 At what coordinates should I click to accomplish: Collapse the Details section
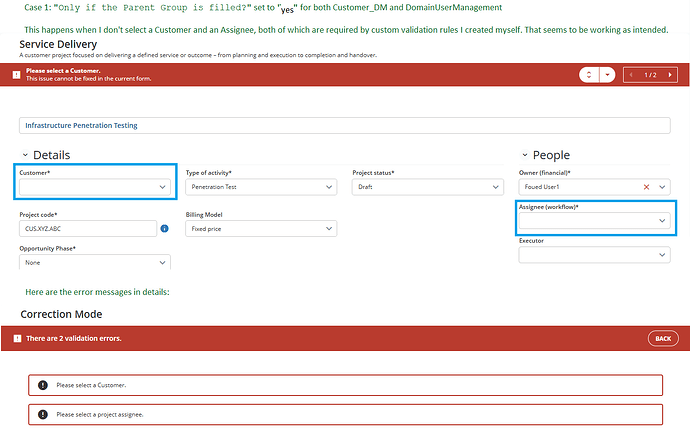coord(25,155)
